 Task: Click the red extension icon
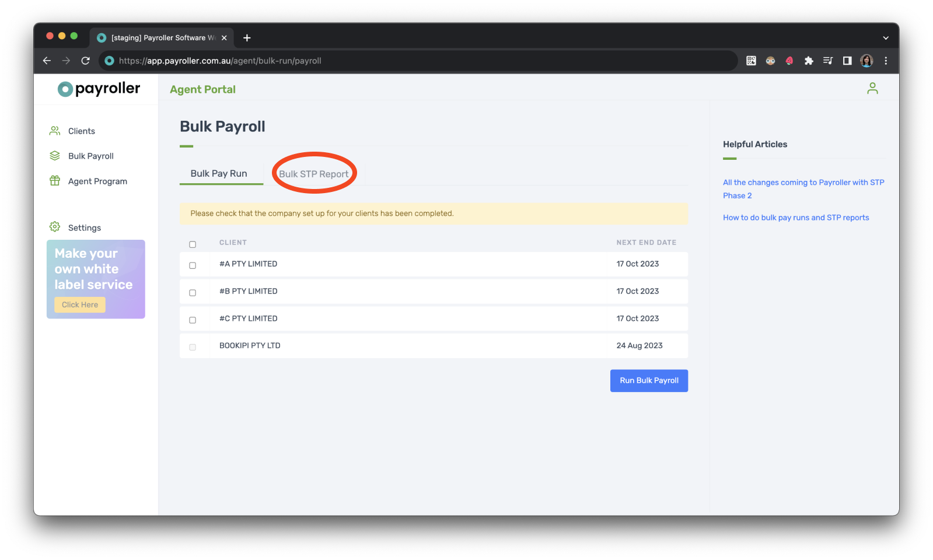tap(789, 61)
